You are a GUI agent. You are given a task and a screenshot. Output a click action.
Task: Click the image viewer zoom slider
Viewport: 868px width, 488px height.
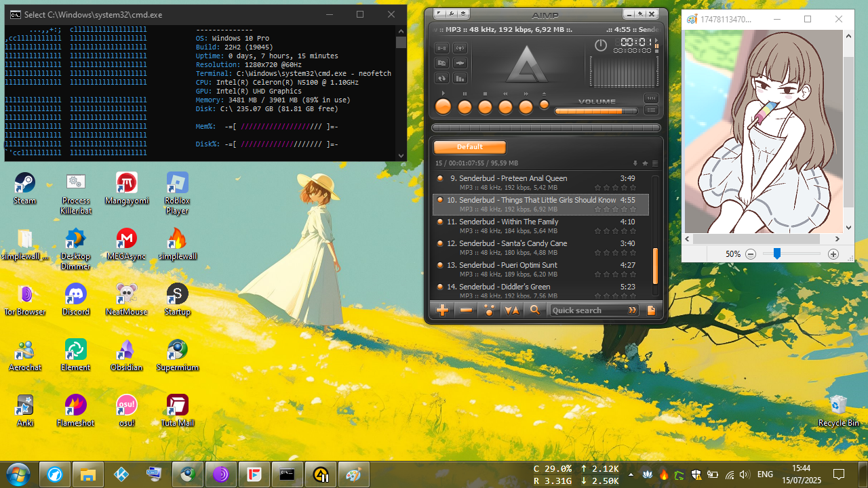tap(791, 254)
